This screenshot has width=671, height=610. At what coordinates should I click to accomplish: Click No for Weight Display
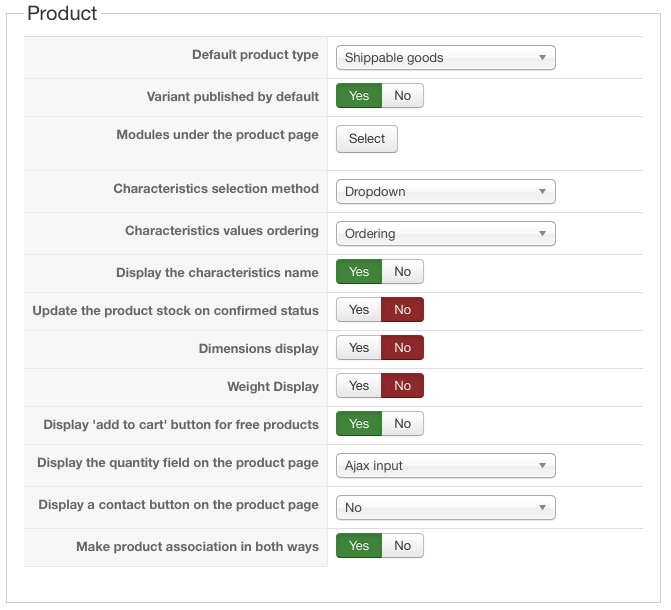[x=402, y=386]
